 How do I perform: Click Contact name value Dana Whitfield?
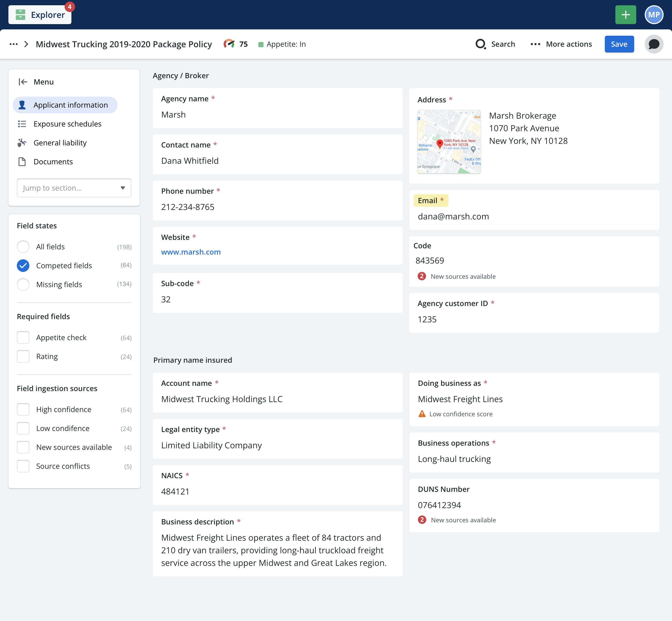190,161
